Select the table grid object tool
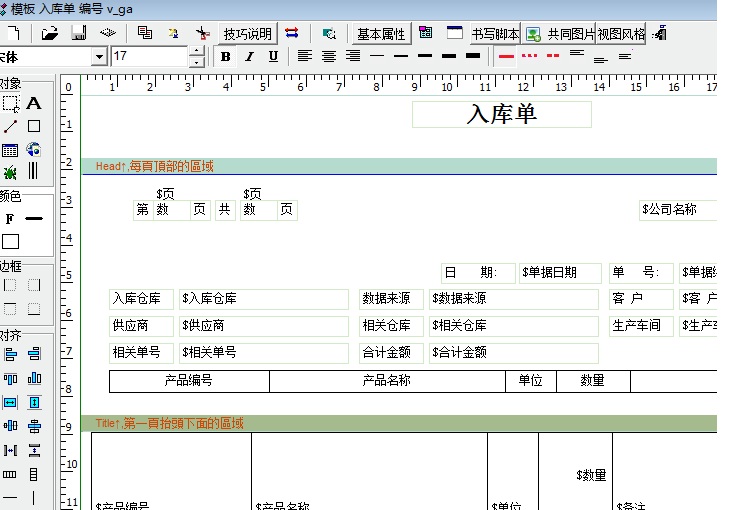The image size is (733, 510). click(10, 150)
